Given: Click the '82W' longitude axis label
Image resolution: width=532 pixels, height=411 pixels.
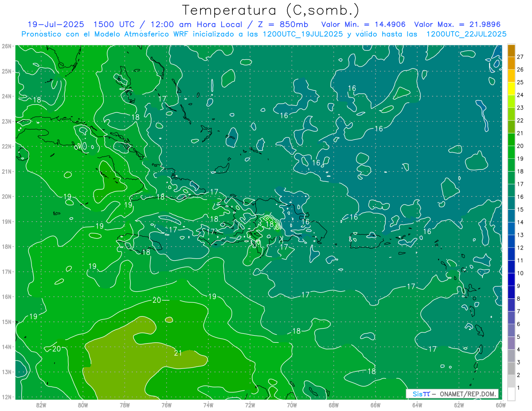Looking at the screenshot, I should pos(41,405).
